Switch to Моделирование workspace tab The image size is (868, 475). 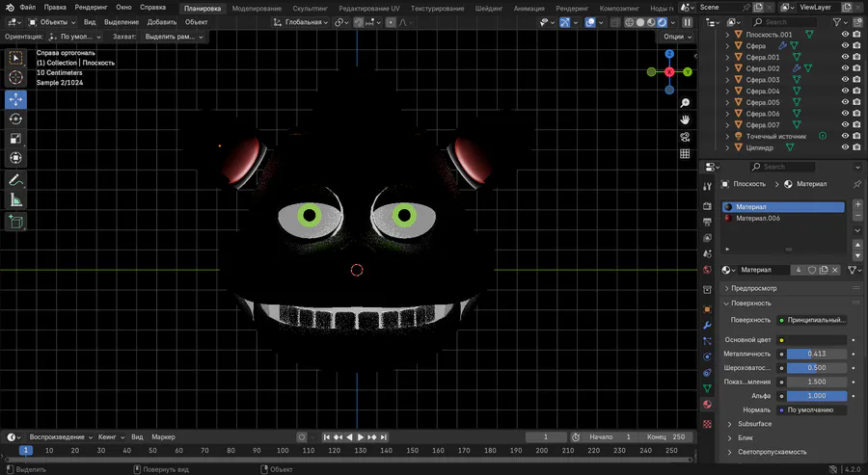pyautogui.click(x=257, y=9)
